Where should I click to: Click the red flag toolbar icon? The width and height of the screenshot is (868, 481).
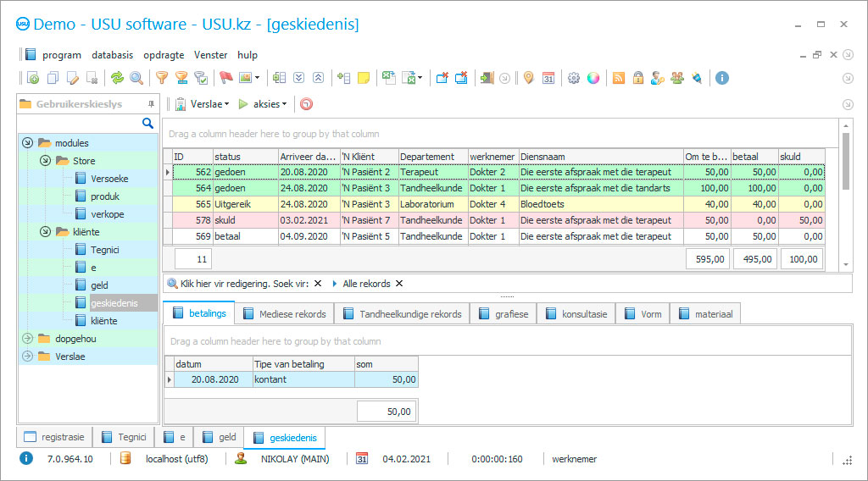pos(225,78)
